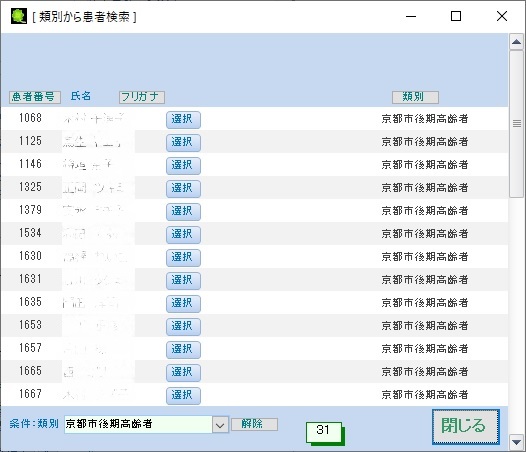Click patient number 1667
Viewport: 526px width, 452px height.
31,394
